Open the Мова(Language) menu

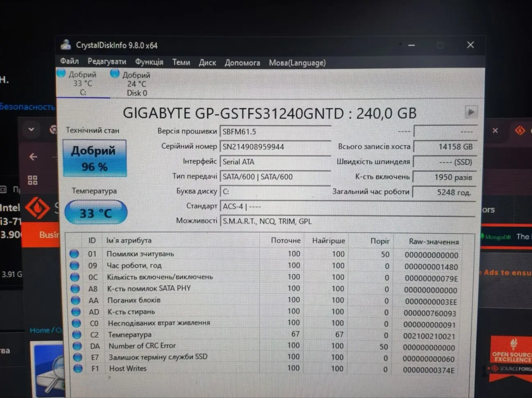[x=297, y=62]
